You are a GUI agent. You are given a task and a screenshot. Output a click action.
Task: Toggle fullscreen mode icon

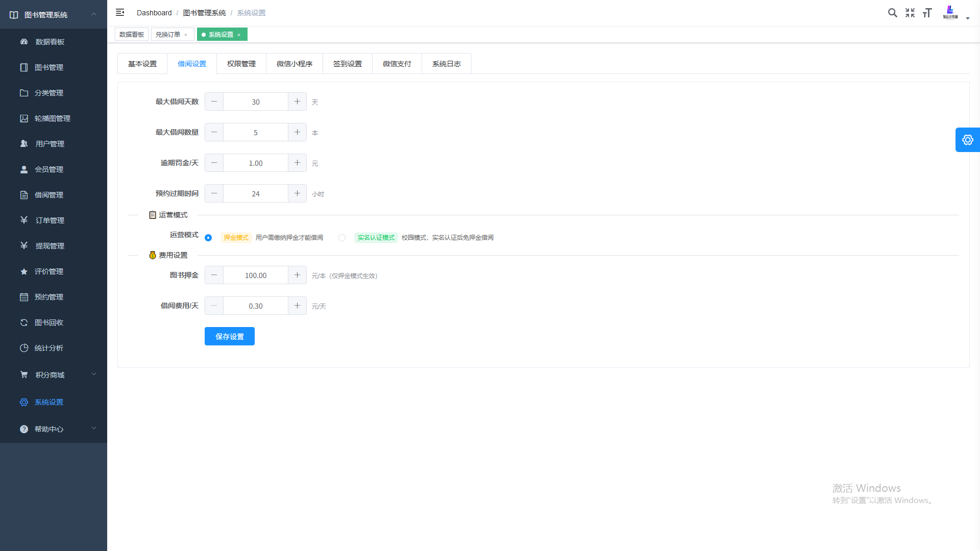tap(910, 13)
